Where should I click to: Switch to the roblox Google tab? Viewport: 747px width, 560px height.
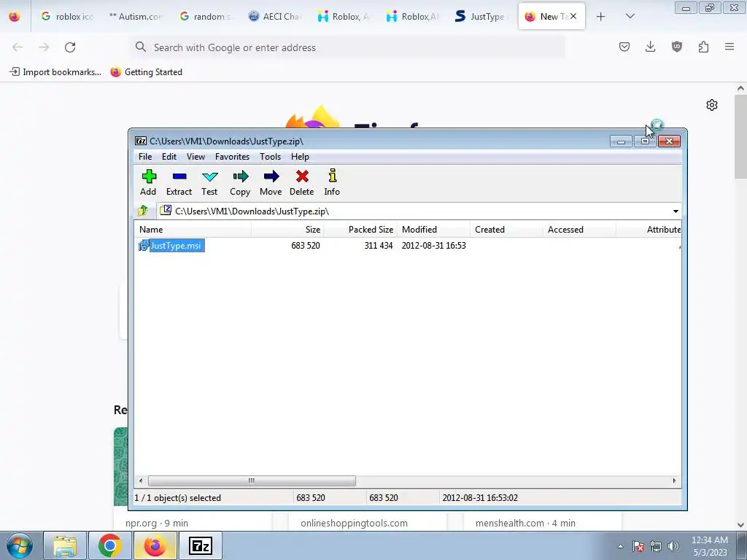click(66, 16)
